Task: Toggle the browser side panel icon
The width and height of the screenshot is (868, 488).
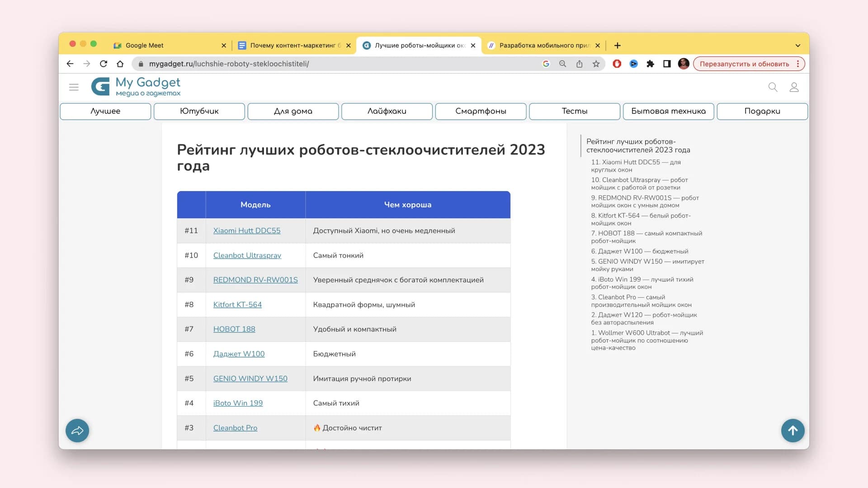Action: pyautogui.click(x=667, y=64)
